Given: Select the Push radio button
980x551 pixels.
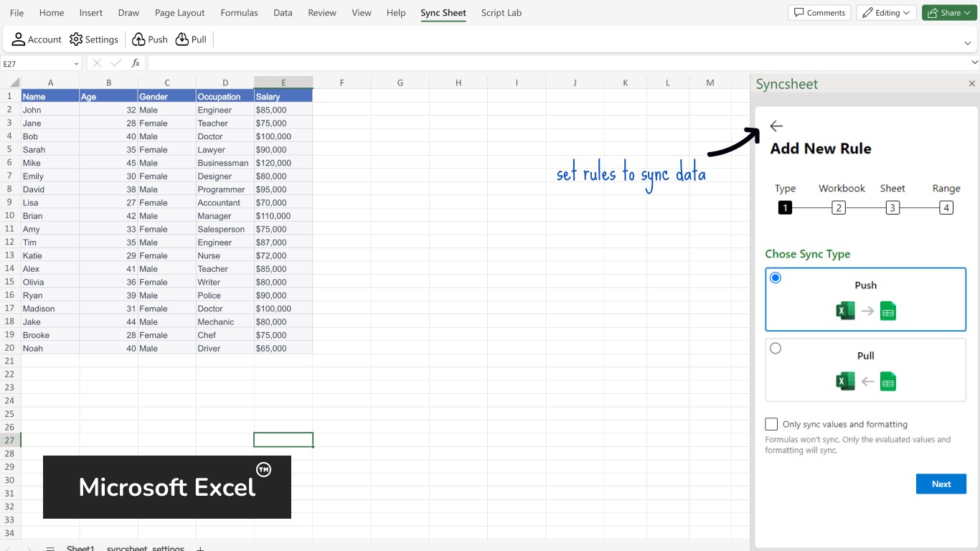Looking at the screenshot, I should click(x=776, y=278).
